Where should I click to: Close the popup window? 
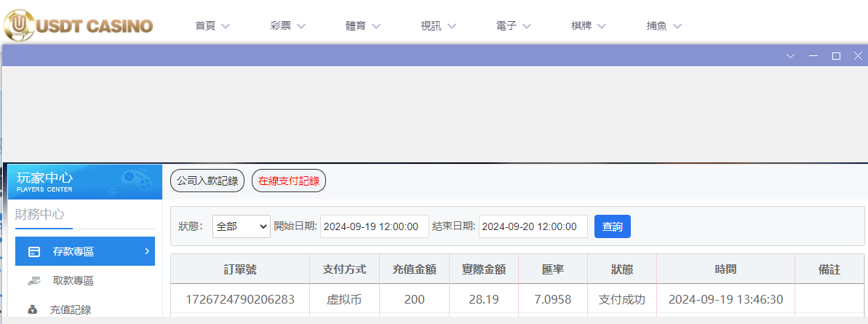coord(857,56)
